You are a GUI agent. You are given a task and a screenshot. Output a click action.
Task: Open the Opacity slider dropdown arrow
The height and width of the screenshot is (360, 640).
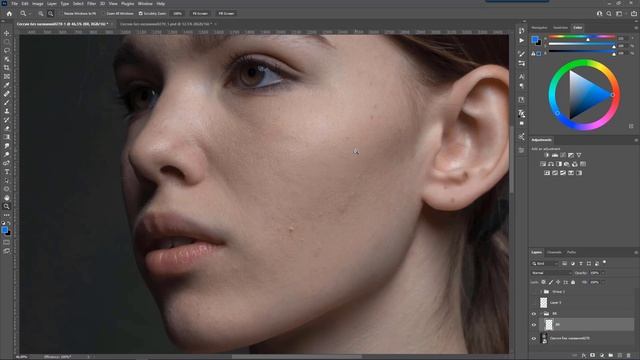click(x=602, y=273)
